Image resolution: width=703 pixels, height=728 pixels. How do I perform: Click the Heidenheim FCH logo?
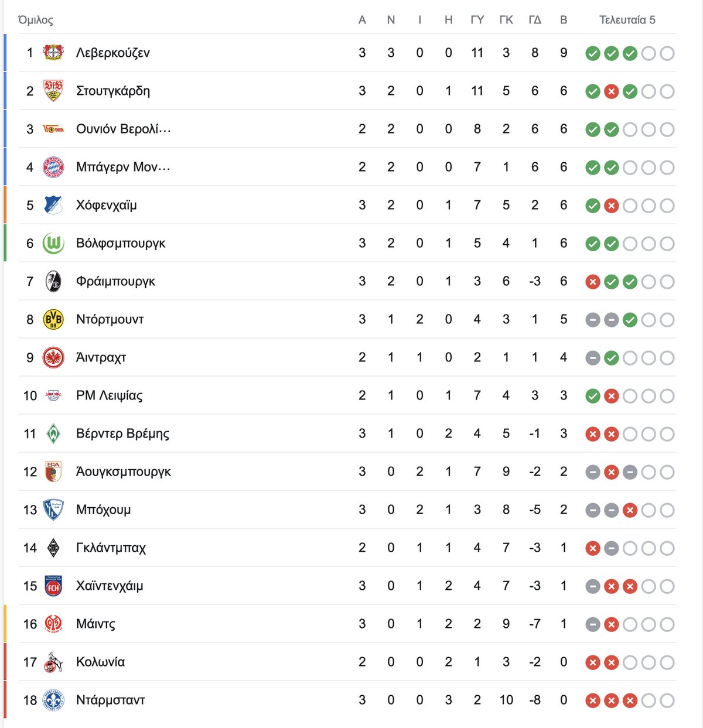pyautogui.click(x=53, y=586)
